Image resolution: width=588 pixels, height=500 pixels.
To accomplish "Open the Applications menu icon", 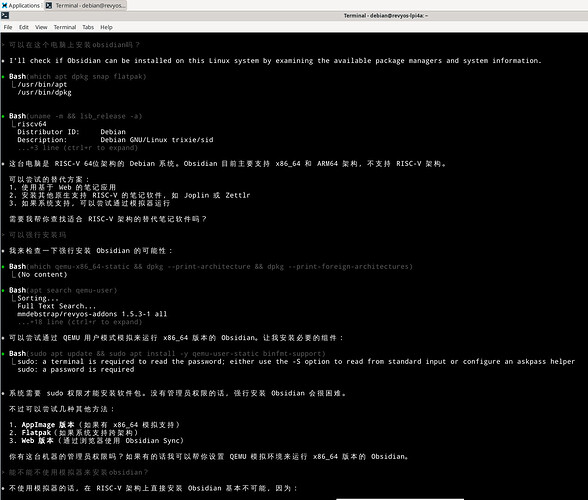I will click(4, 5).
